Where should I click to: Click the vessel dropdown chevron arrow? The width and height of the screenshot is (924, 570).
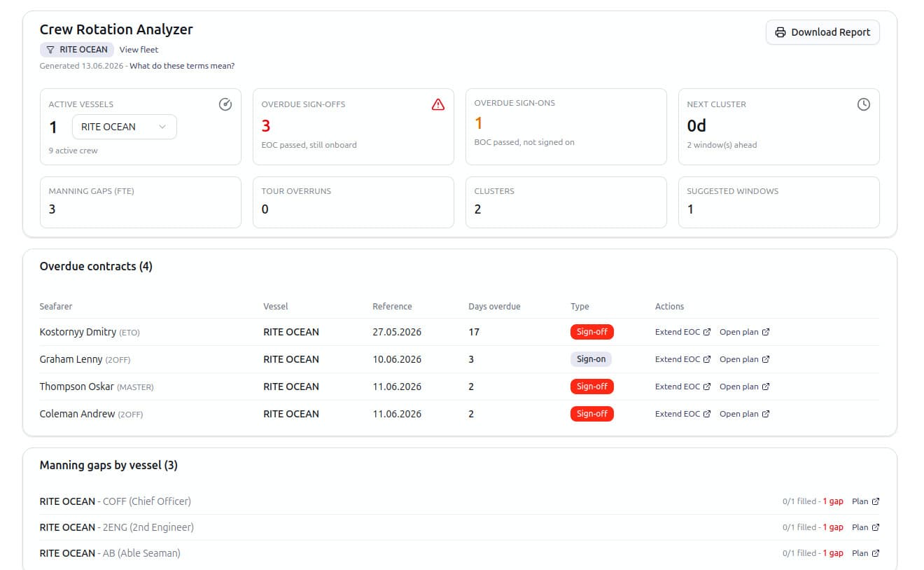pos(162,127)
